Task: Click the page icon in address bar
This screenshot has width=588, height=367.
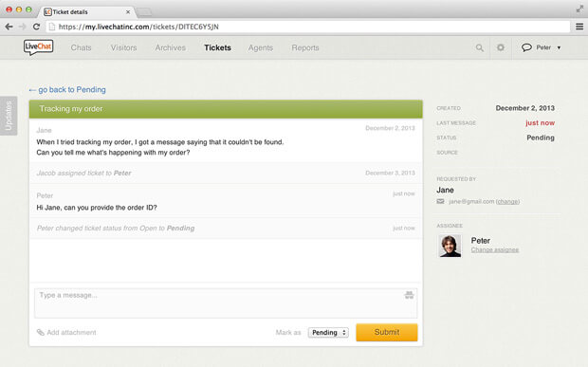Action: tap(52, 27)
